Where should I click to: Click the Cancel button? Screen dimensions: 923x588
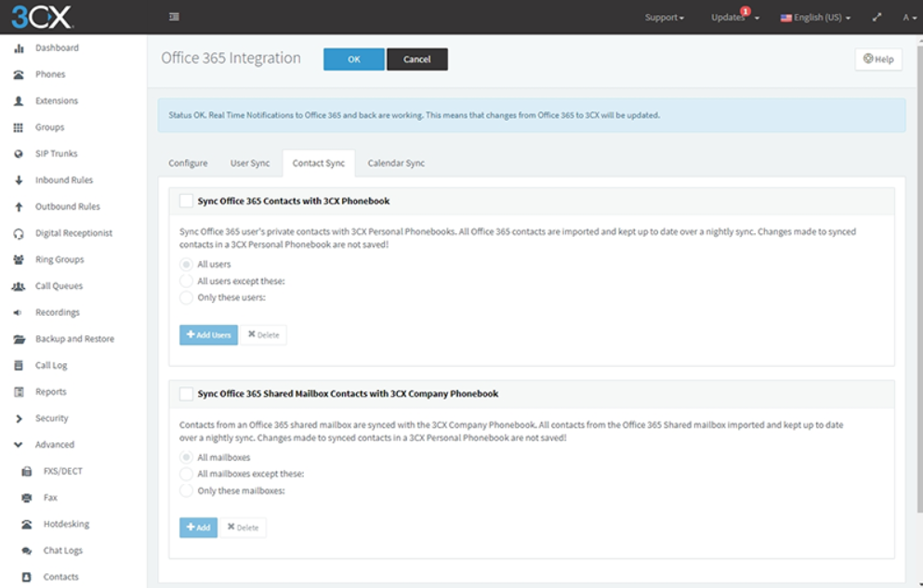coord(416,59)
